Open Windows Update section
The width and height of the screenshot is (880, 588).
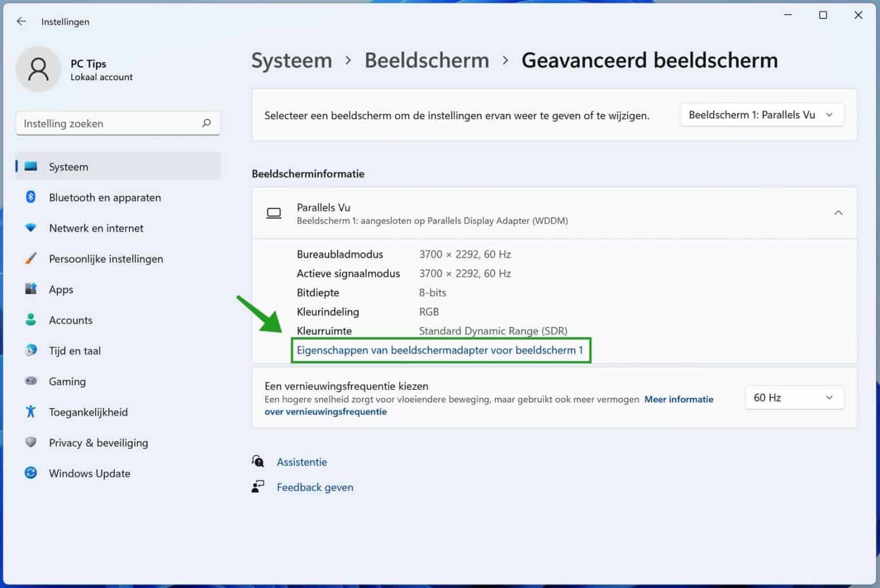(89, 473)
